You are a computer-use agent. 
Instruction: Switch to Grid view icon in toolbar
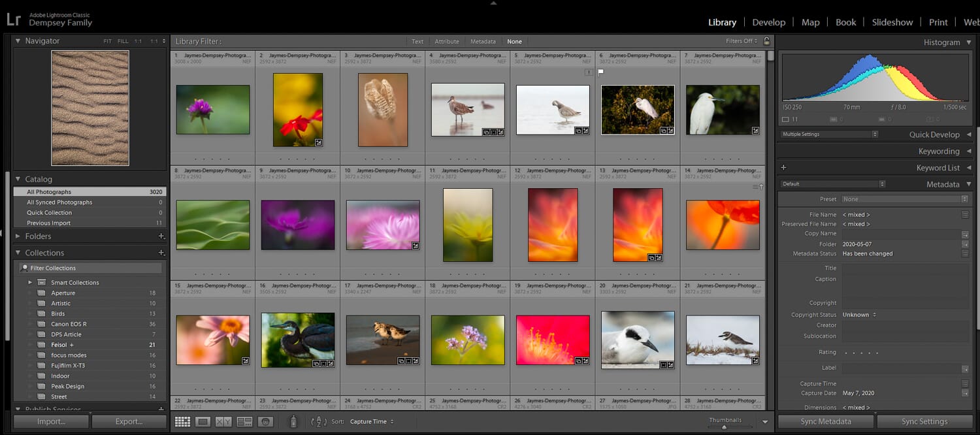[x=182, y=422]
